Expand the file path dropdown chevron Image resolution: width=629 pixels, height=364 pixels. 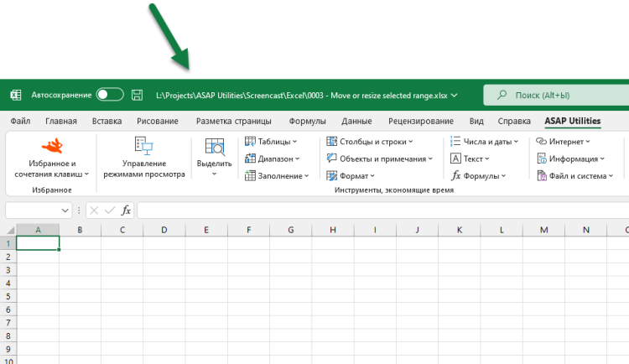pos(454,96)
